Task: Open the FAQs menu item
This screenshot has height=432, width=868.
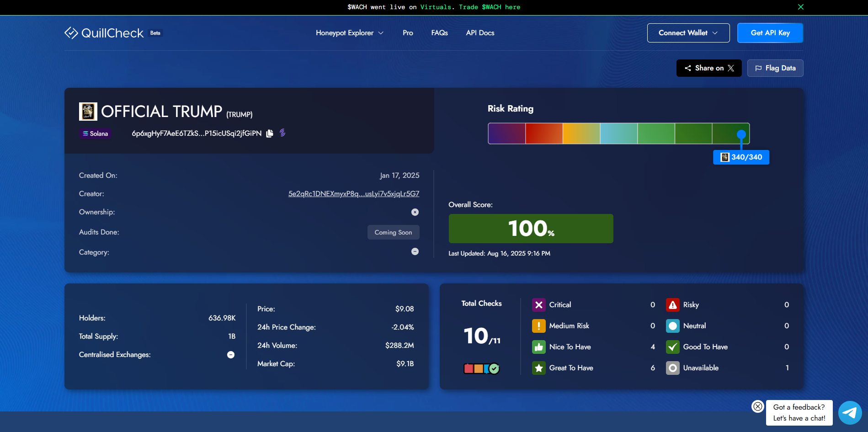Action: (x=439, y=33)
